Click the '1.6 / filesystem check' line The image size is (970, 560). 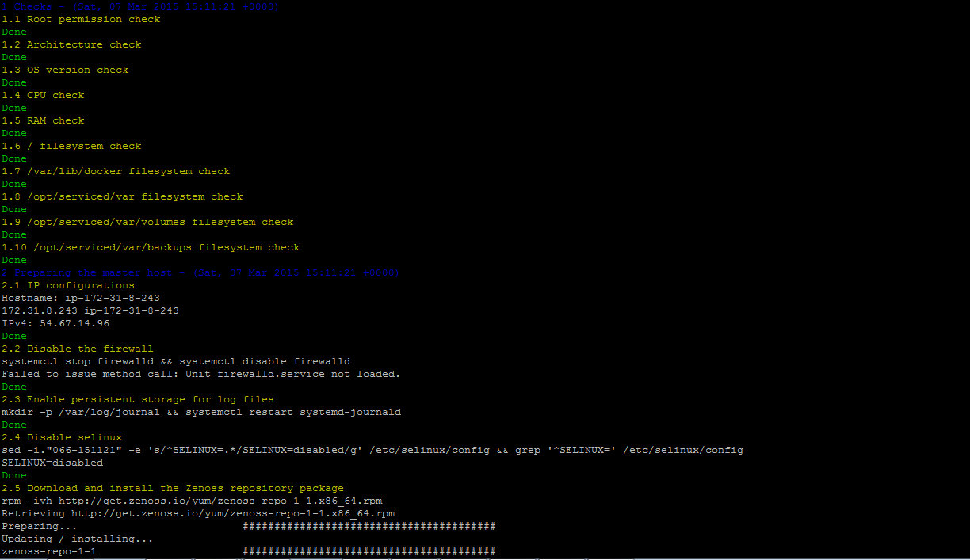pos(71,146)
